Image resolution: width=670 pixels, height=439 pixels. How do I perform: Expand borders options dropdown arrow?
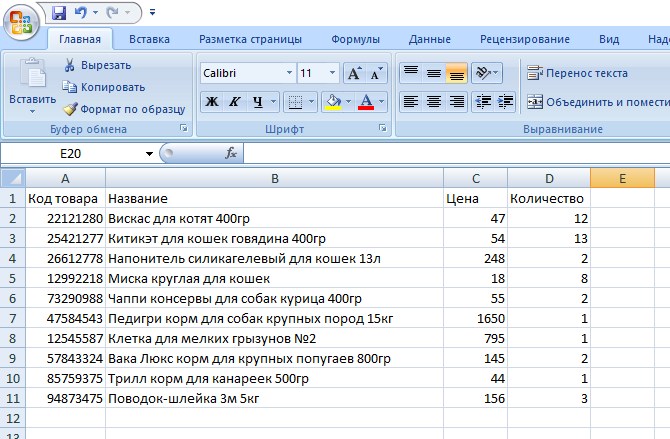[x=311, y=102]
